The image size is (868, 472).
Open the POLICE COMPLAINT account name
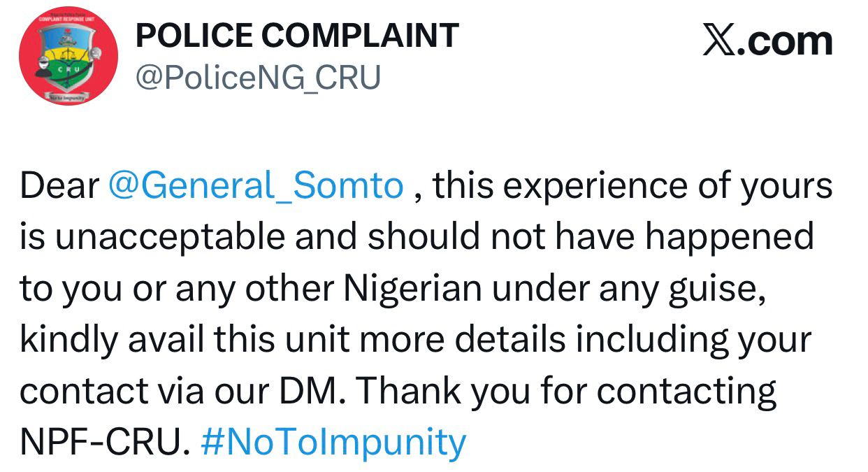click(x=297, y=36)
